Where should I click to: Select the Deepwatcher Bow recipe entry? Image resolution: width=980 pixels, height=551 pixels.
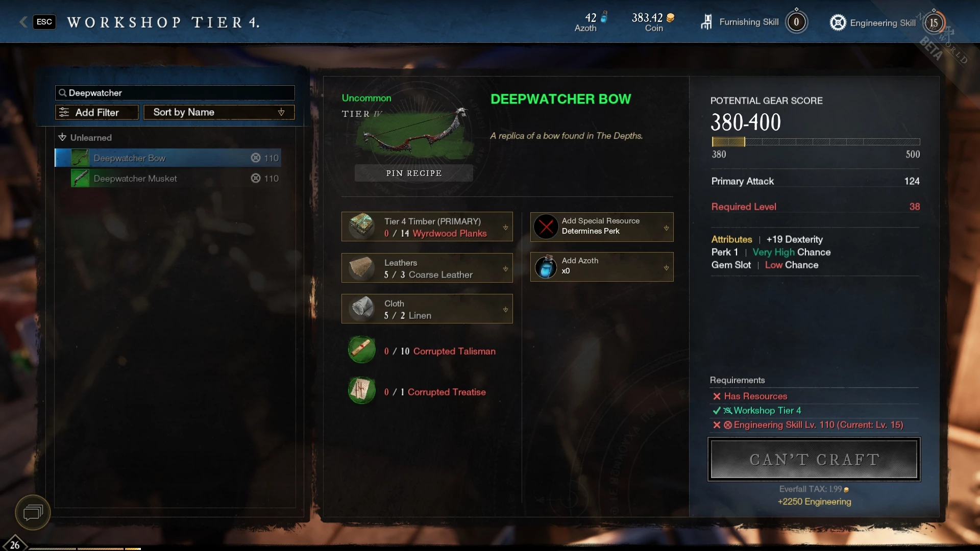(x=168, y=158)
